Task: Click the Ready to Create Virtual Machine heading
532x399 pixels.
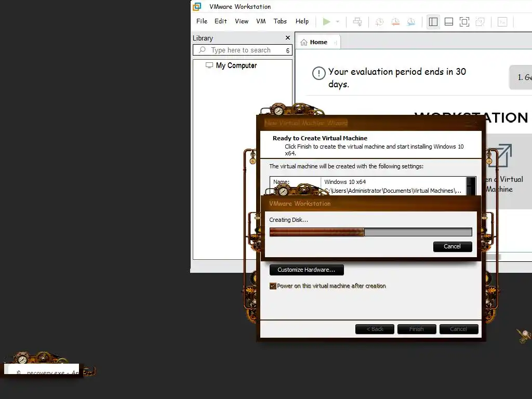Action: [x=320, y=138]
